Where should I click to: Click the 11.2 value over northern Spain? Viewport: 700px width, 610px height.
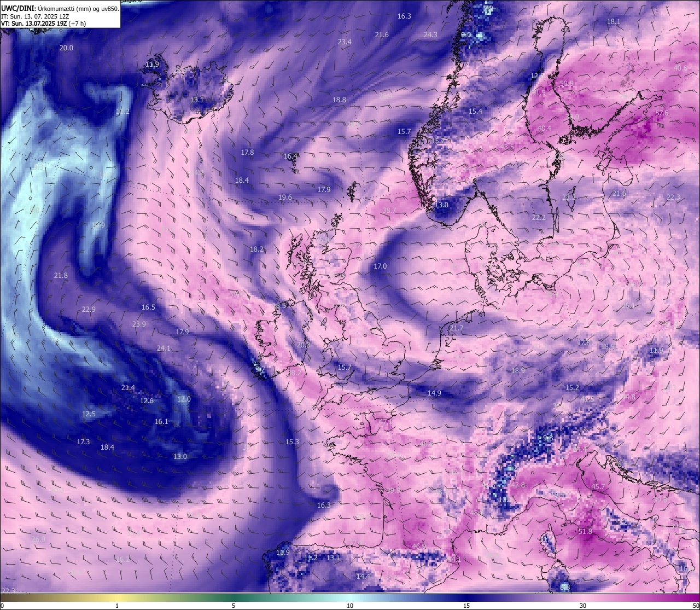(311, 558)
